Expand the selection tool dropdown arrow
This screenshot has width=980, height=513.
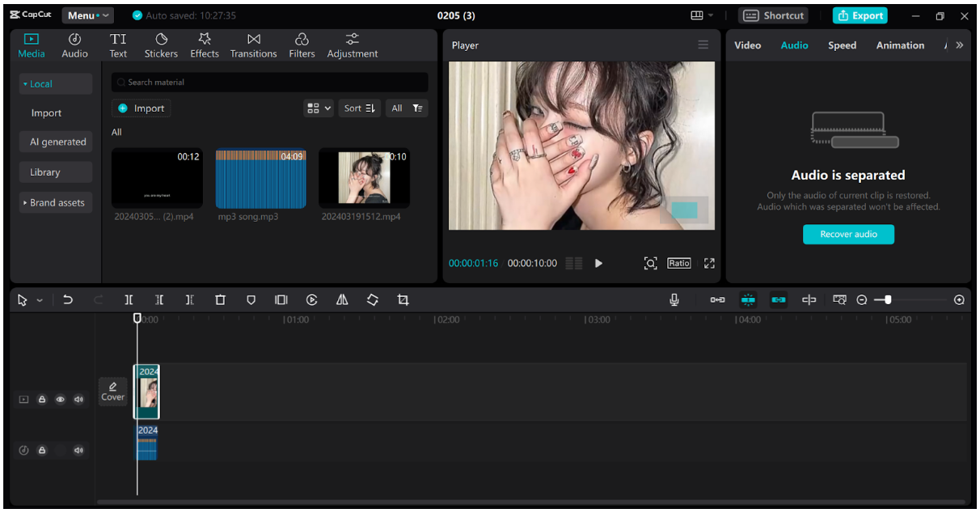40,301
